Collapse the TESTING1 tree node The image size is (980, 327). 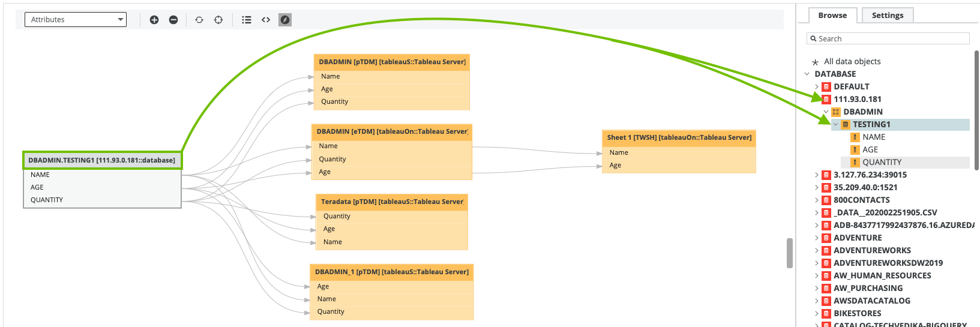(x=835, y=125)
